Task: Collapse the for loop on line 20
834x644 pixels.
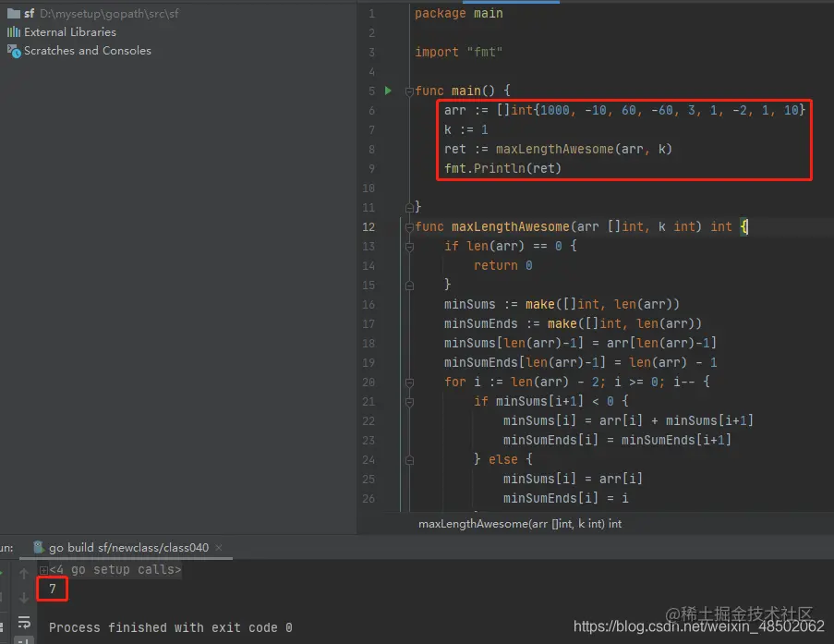Action: coord(409,383)
